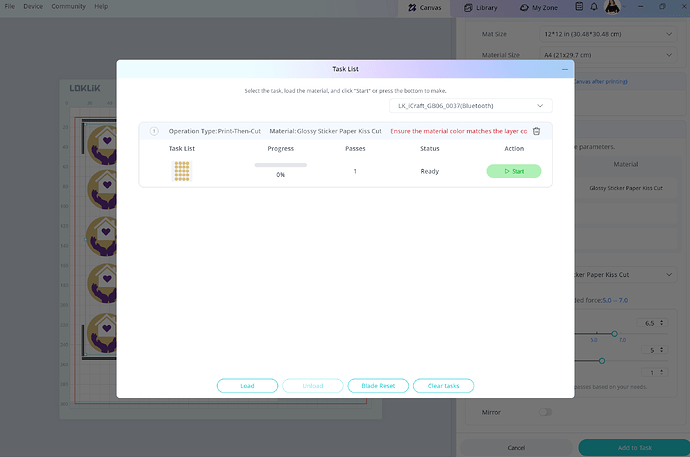Click Material:Glossy Sticker Paper Kiss Cut text
Image resolution: width=690 pixels, height=457 pixels.
[x=326, y=131]
